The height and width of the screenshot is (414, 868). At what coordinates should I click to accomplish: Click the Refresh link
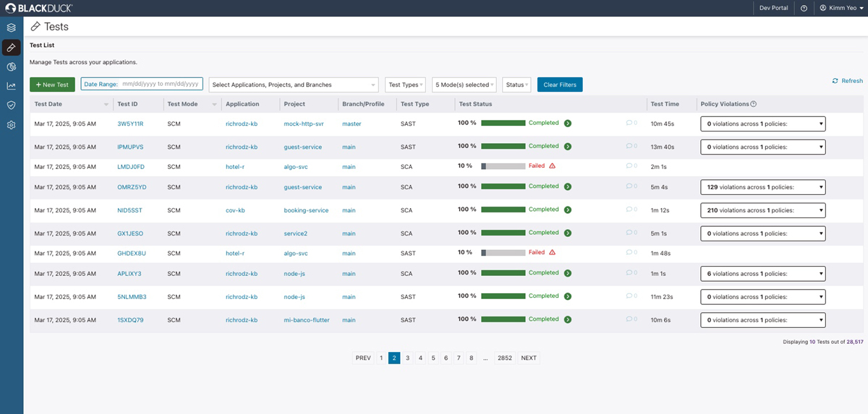click(847, 81)
